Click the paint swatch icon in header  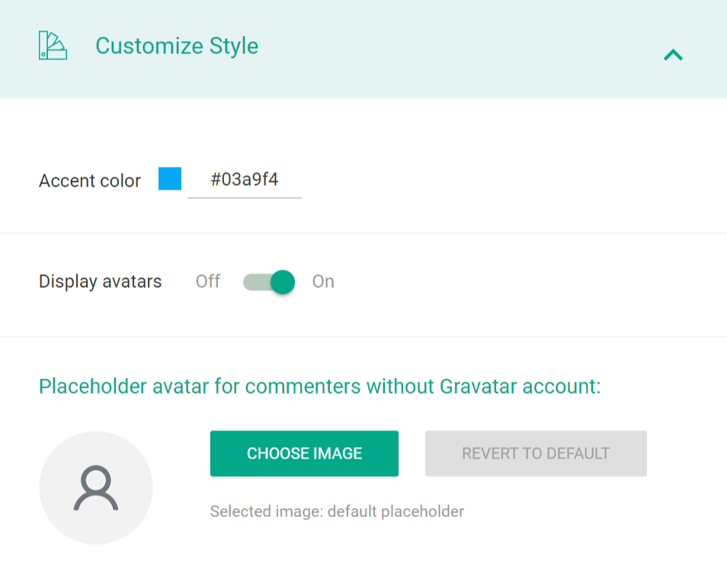click(53, 46)
